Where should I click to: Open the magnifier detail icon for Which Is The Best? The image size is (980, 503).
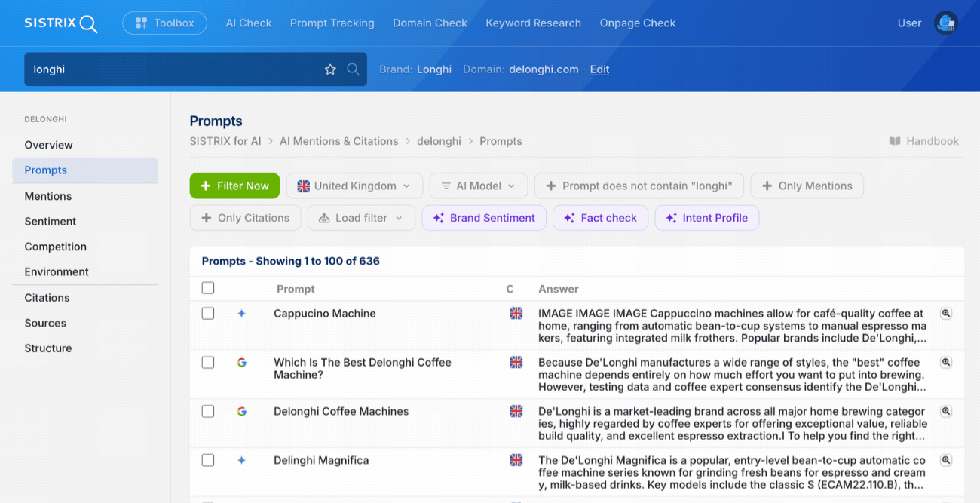pyautogui.click(x=945, y=362)
